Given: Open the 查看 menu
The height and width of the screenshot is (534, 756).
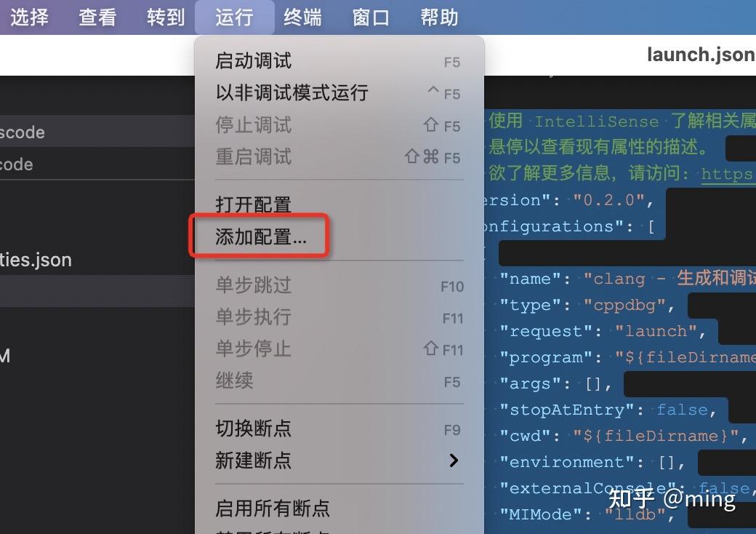Looking at the screenshot, I should point(97,17).
